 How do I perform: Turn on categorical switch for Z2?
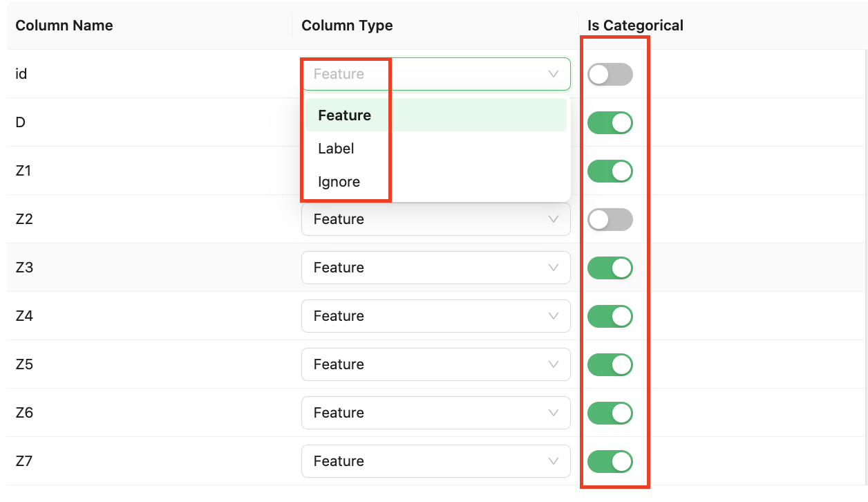pos(610,220)
